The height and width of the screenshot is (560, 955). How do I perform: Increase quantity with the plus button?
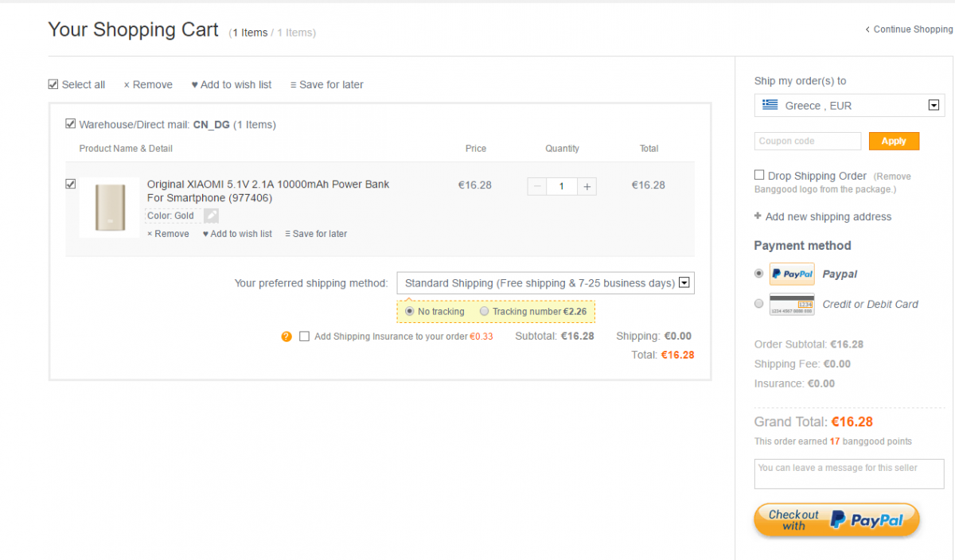(x=587, y=186)
